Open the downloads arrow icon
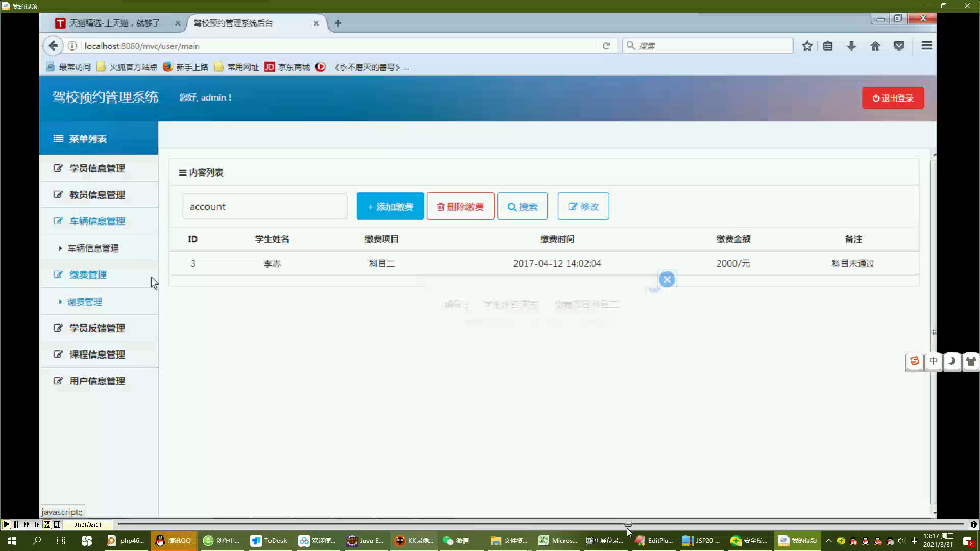The width and height of the screenshot is (980, 551). coord(851,46)
